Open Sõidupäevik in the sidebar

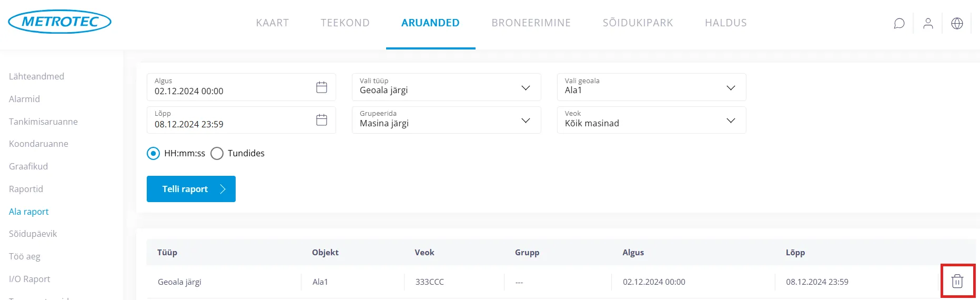33,234
